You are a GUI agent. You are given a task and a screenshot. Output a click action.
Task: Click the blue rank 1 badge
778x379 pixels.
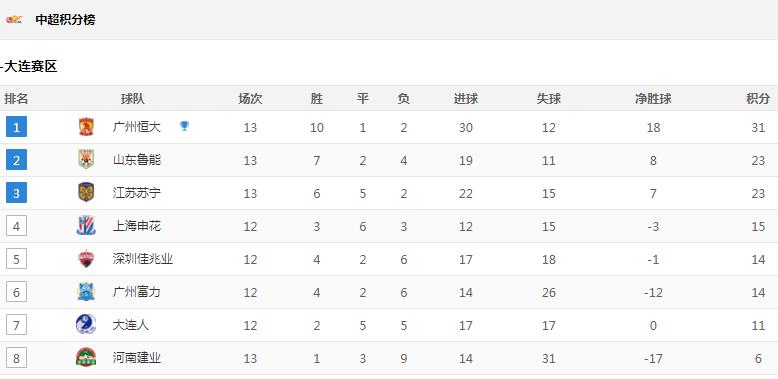[16, 127]
